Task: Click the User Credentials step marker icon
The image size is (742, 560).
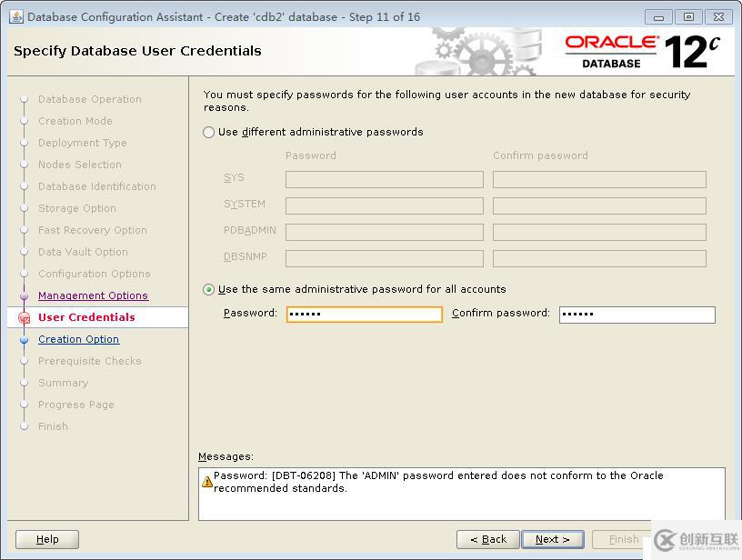Action: pos(25,318)
